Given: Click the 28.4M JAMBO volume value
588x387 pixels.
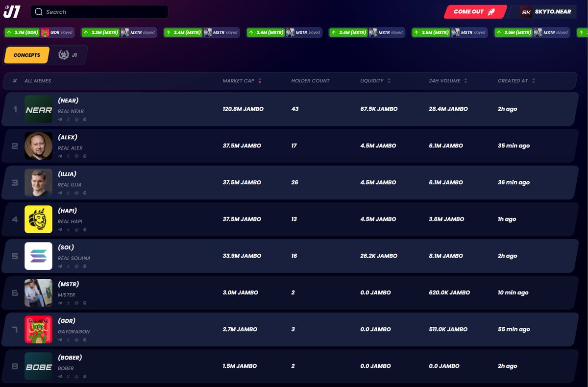Looking at the screenshot, I should coord(448,109).
